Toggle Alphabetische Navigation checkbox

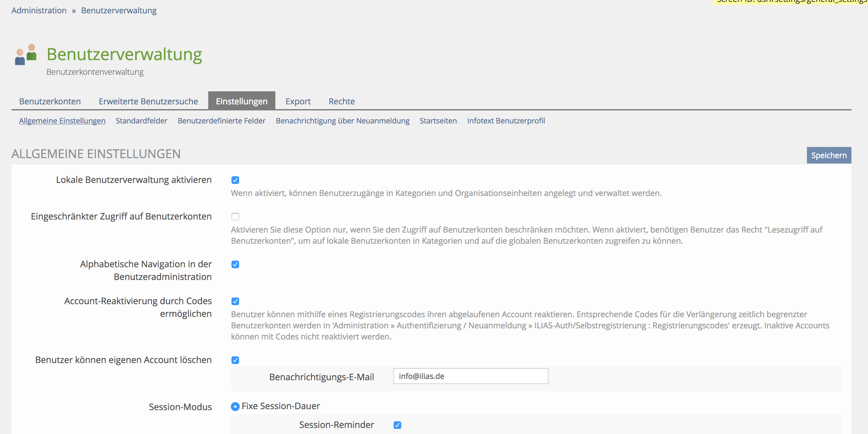click(235, 264)
